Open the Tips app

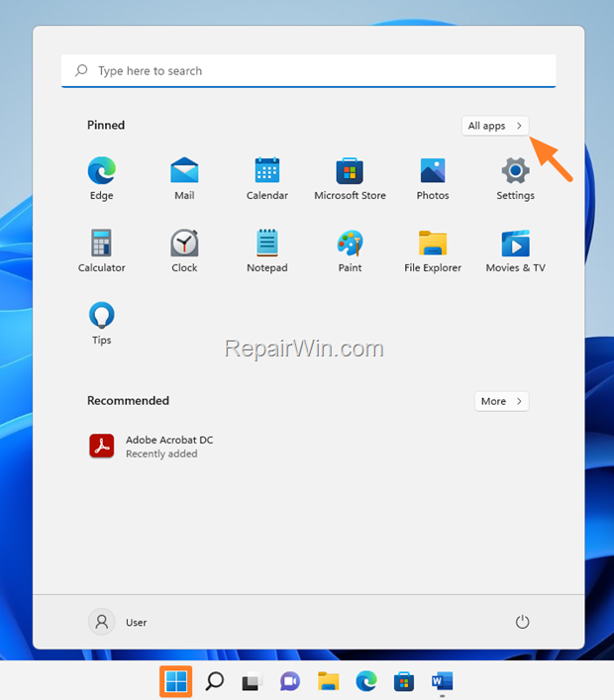(101, 323)
